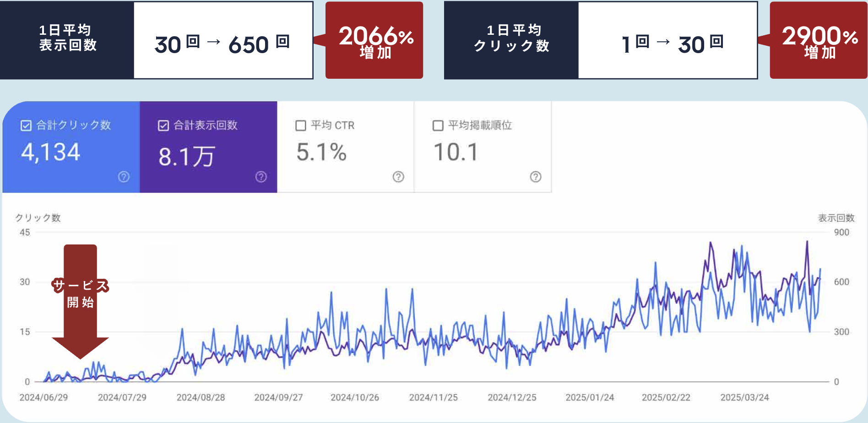Click the 2024/08/28 date label
This screenshot has height=423, width=868.
201,397
